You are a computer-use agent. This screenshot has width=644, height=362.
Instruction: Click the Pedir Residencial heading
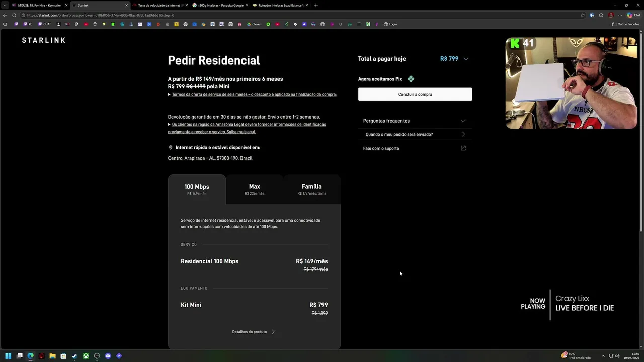pos(214,60)
